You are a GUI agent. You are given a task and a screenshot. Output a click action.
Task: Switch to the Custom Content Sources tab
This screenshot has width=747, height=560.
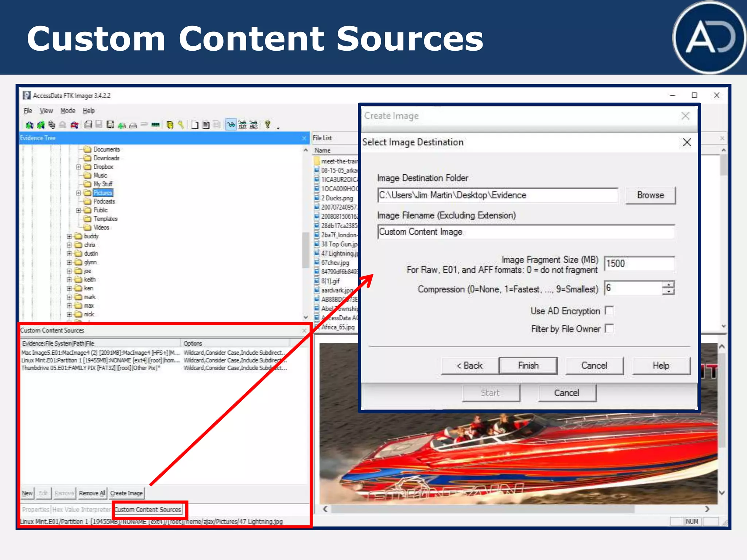pos(148,509)
